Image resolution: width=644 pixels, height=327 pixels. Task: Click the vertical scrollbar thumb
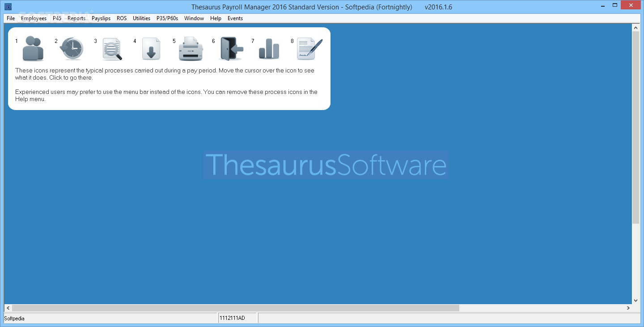pos(636,127)
